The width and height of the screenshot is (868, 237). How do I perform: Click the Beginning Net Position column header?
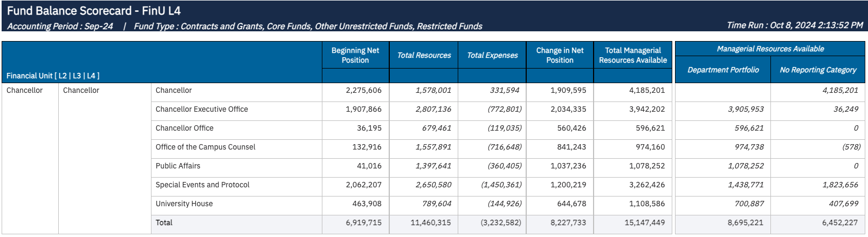tap(355, 55)
